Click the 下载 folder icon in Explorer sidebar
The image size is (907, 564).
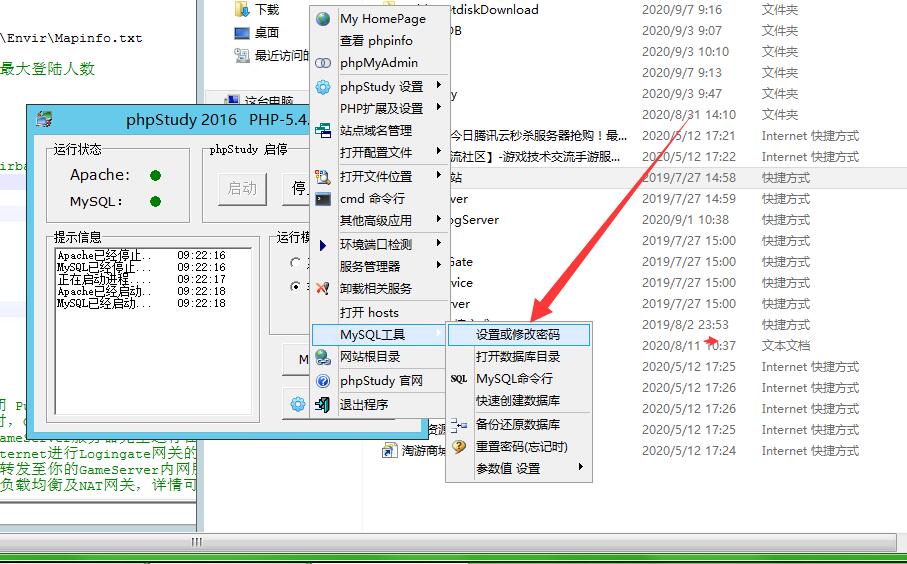point(242,9)
